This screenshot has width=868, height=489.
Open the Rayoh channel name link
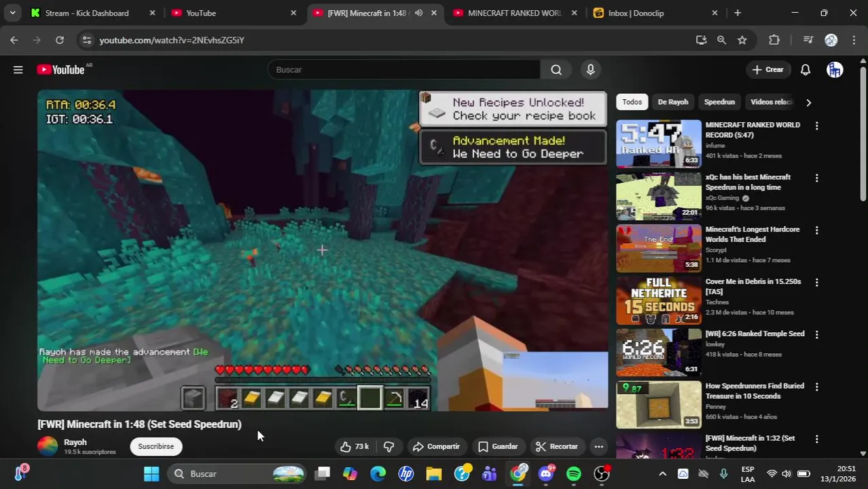75,442
